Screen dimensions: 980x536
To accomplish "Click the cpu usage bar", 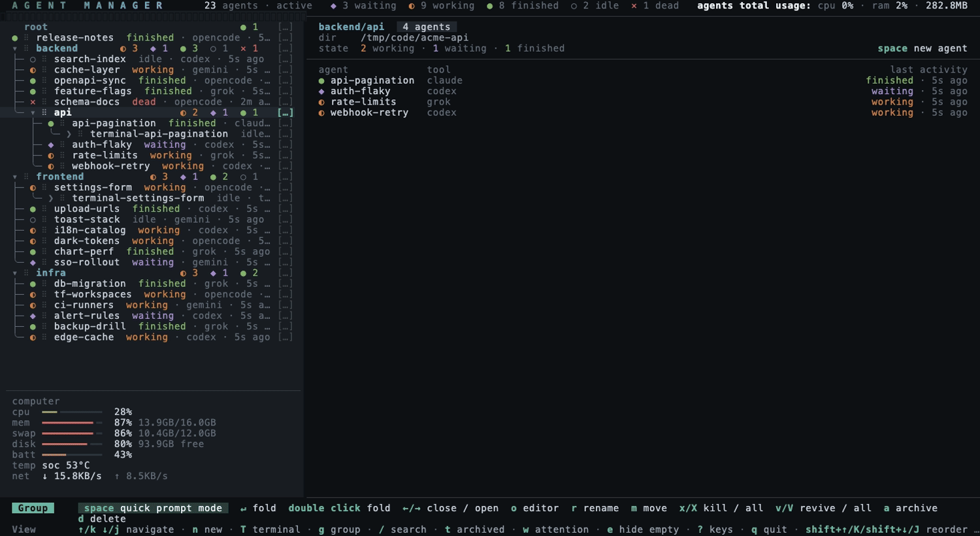I will [72, 412].
